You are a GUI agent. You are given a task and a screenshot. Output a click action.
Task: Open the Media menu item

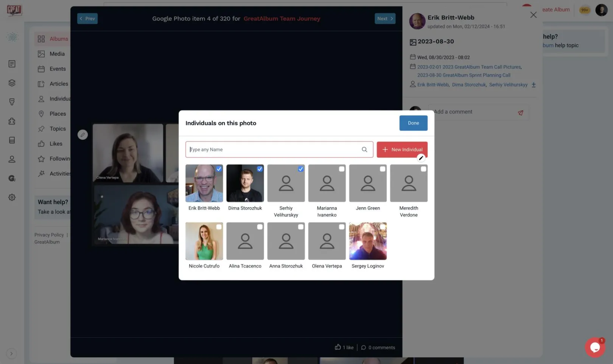[57, 54]
